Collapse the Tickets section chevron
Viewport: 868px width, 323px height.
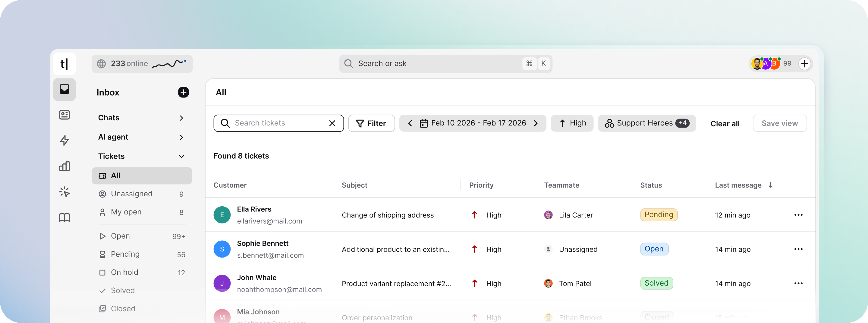coord(181,157)
